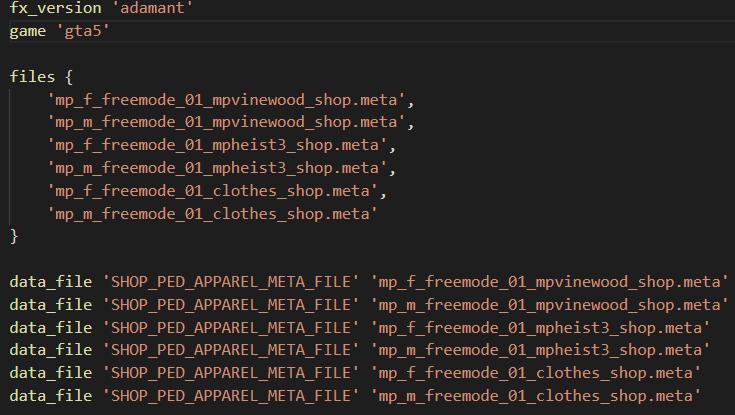
Task: Click data_file keyword on mp_m mpvinewood line
Action: point(51,305)
